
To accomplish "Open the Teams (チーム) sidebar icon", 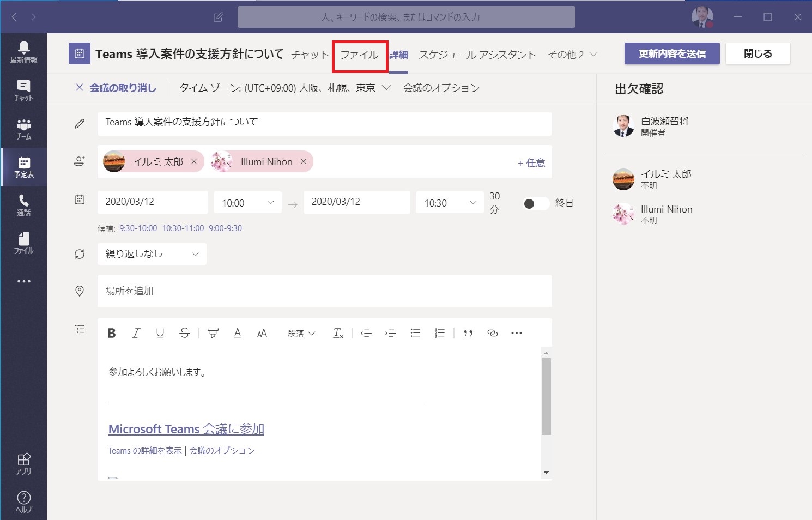I will tap(23, 129).
